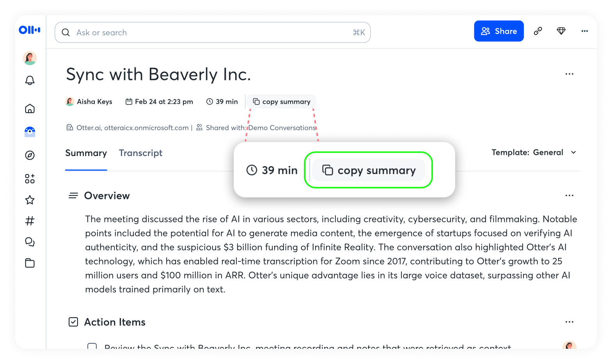
Task: Open Channels hashtag icon
Action: click(30, 221)
